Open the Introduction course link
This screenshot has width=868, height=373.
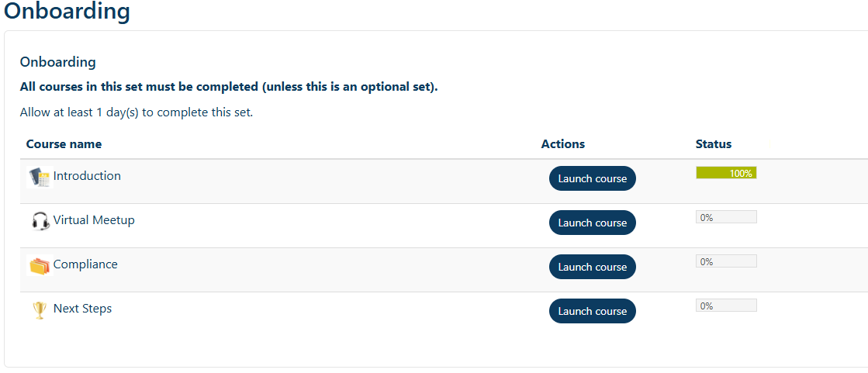coord(87,175)
